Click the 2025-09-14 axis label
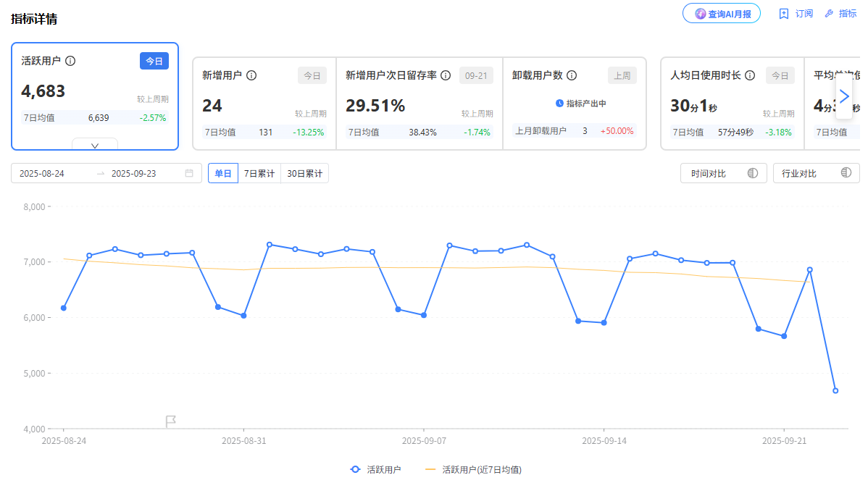The height and width of the screenshot is (483, 868). click(604, 441)
